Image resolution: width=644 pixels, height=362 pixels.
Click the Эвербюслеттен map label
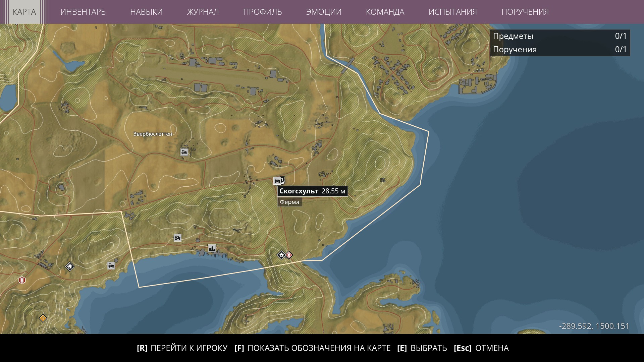point(153,134)
